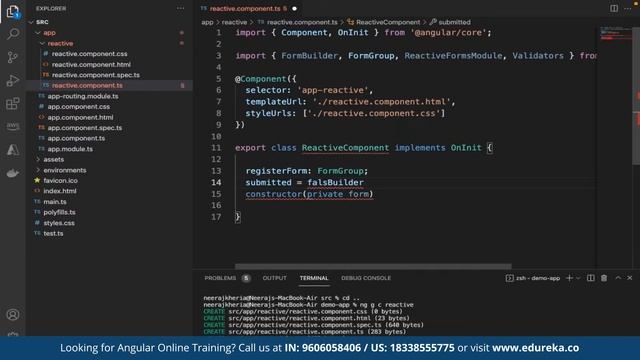Viewport: 640px width, 360px height.
Task: Open reactive.component.css in the explorer
Action: 89,54
